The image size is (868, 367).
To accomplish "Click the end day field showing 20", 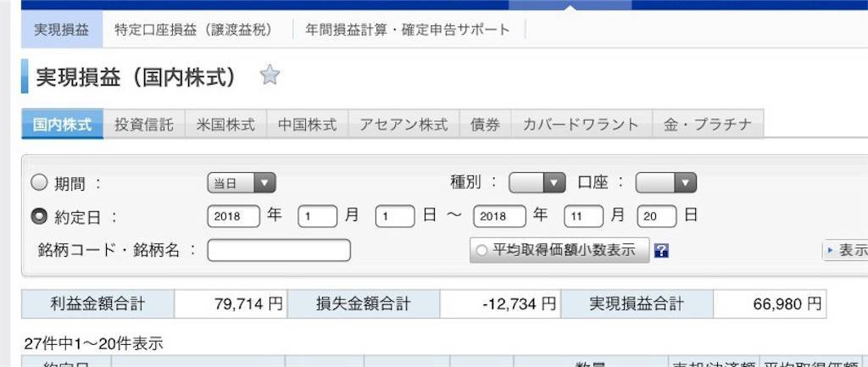I will click(657, 216).
